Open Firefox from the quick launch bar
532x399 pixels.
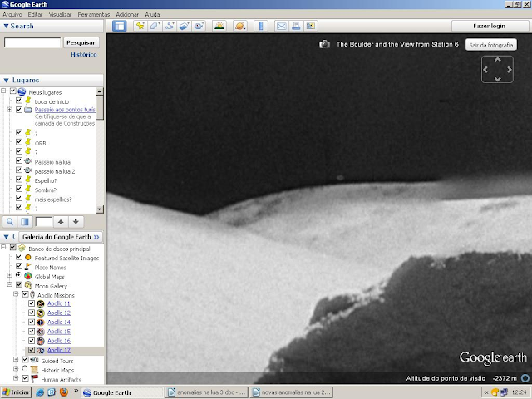[x=63, y=392]
